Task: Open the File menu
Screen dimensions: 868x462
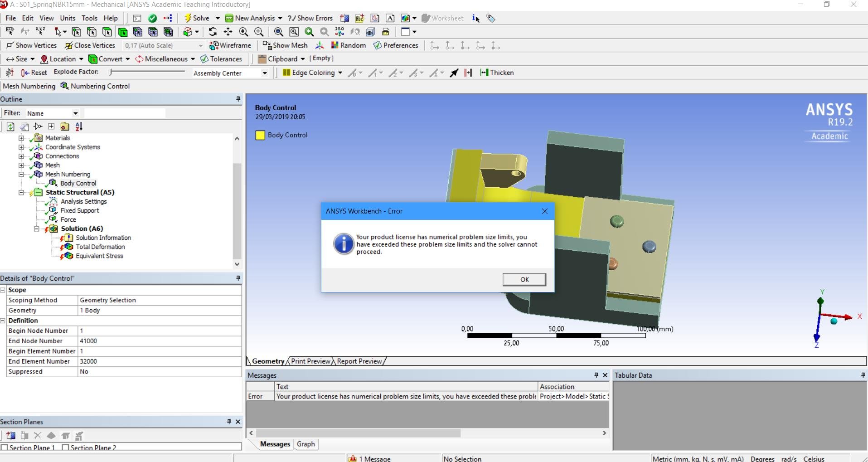Action: pos(10,18)
